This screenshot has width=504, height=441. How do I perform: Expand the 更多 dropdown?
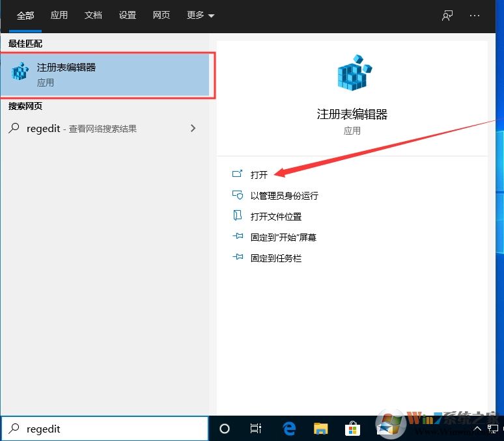tap(201, 15)
